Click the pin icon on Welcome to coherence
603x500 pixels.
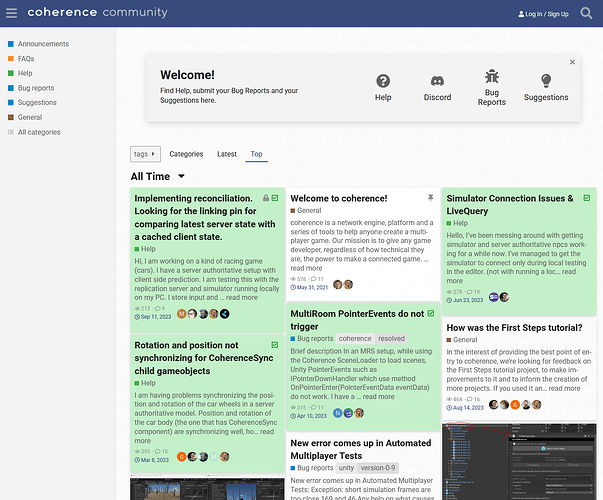[x=431, y=198]
